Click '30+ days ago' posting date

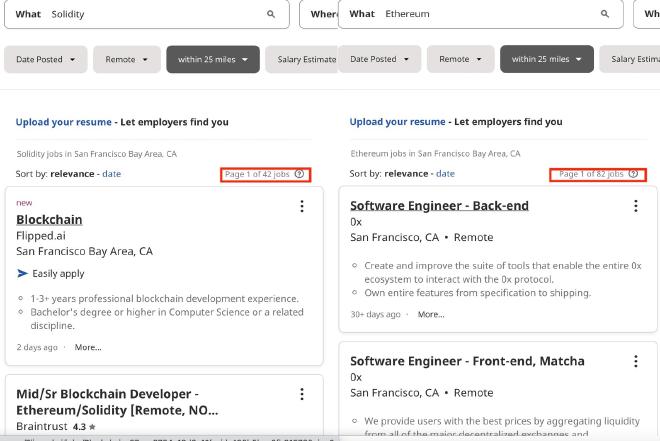click(x=375, y=314)
